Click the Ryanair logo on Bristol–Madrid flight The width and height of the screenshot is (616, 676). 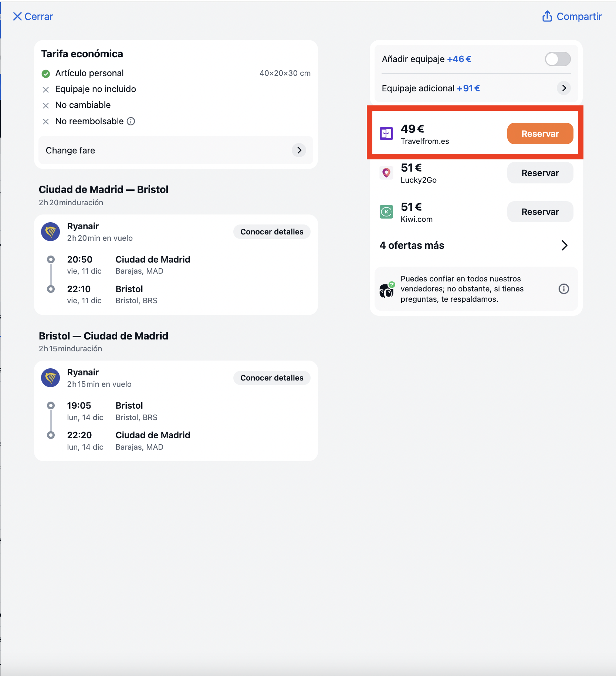pyautogui.click(x=51, y=378)
